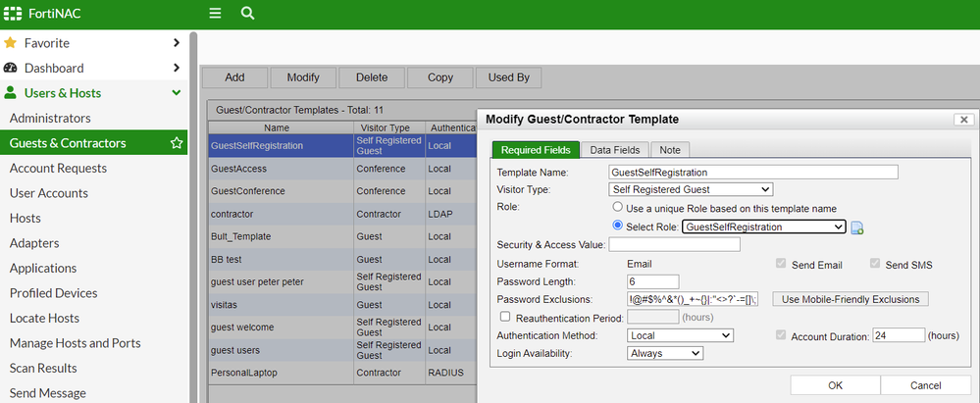Choose the Select Role radio button
980x403 pixels.
(x=617, y=227)
